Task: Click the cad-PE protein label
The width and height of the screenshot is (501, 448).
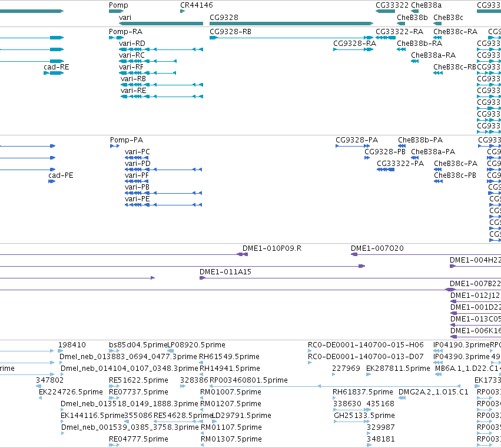Action: 61,175
